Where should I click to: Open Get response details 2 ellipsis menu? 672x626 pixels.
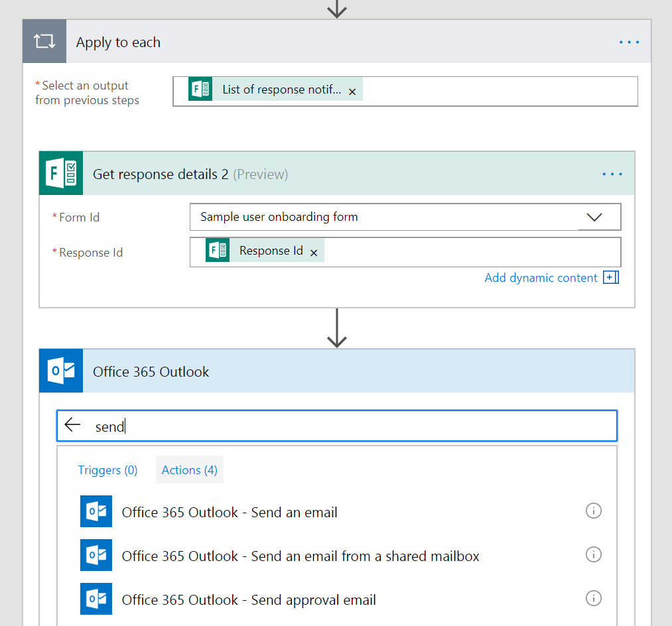612,174
